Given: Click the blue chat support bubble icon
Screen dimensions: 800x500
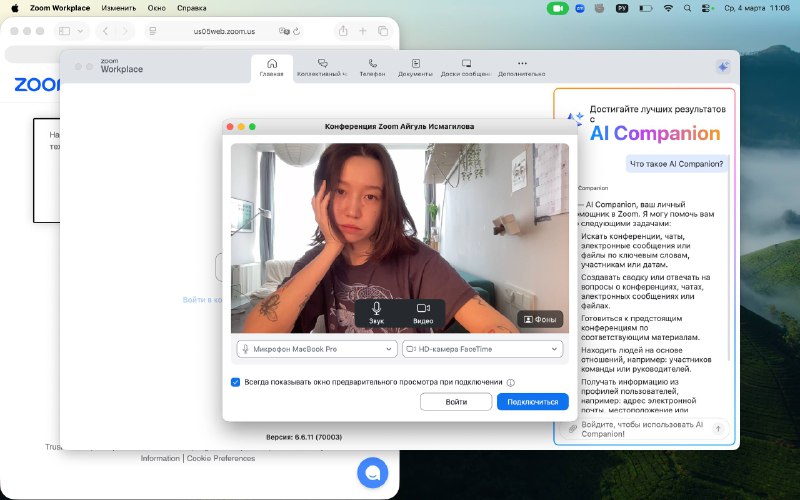Looking at the screenshot, I should (373, 472).
